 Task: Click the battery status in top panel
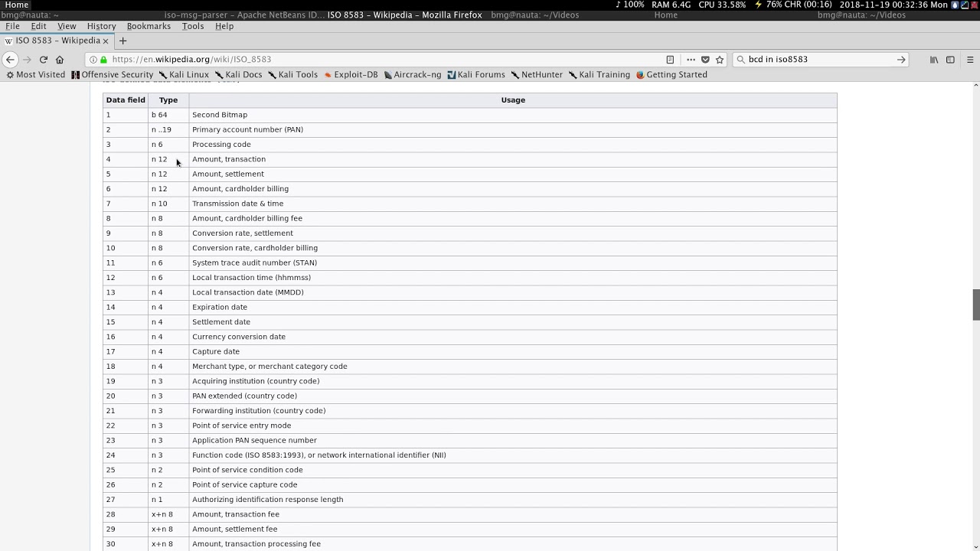[793, 5]
